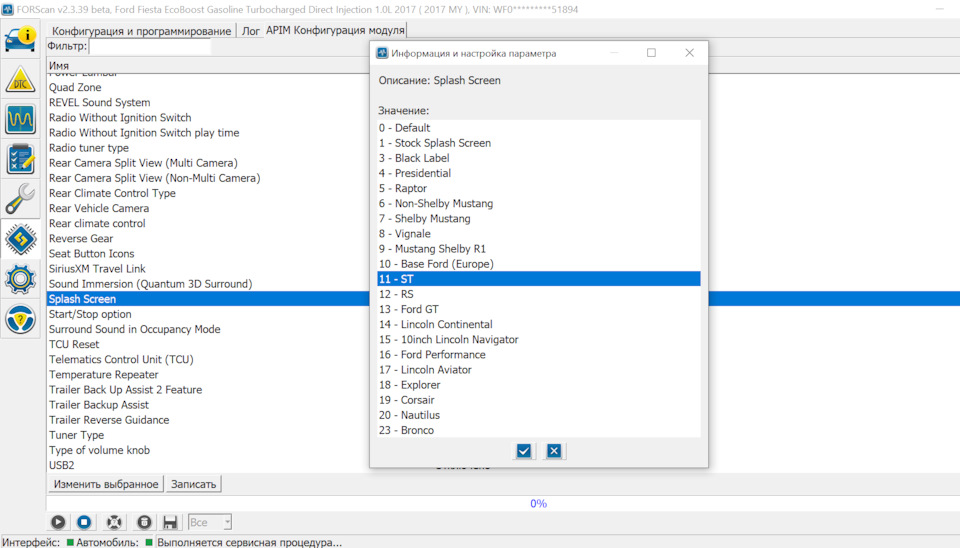Select value '16 - Ford Performance'
This screenshot has width=960, height=548.
pos(539,355)
